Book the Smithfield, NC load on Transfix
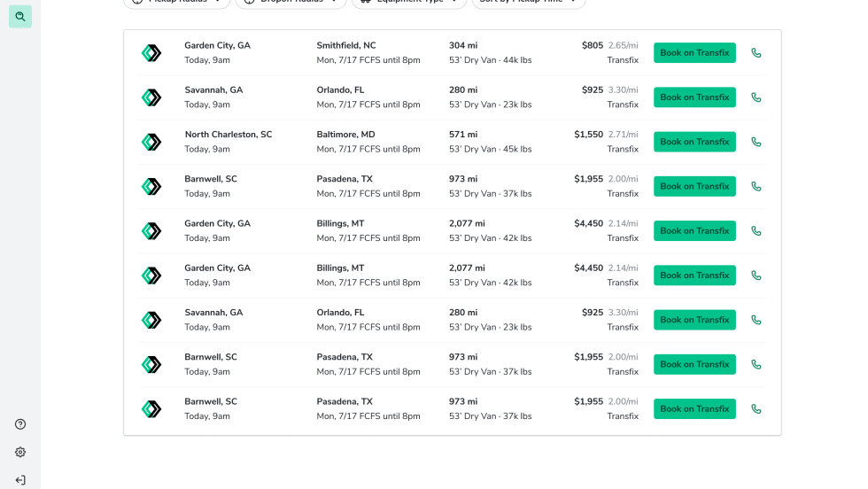Screen dimensions: 868x489 [694, 53]
